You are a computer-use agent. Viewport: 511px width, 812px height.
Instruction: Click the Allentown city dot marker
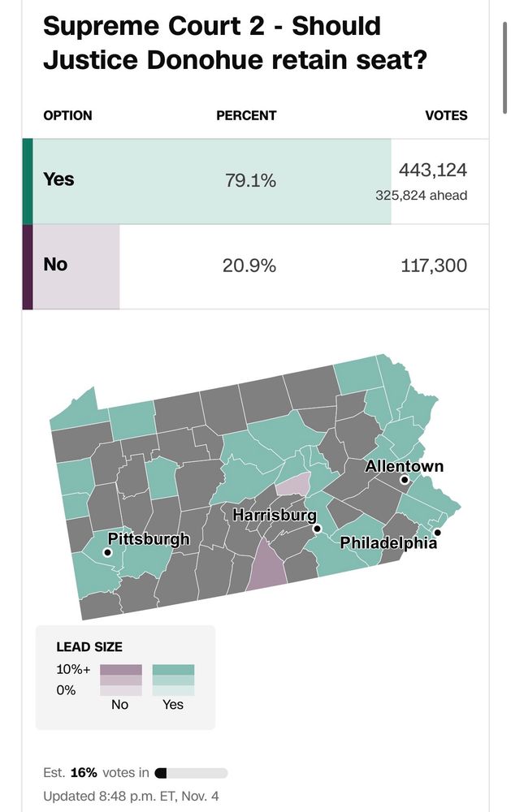click(x=404, y=480)
